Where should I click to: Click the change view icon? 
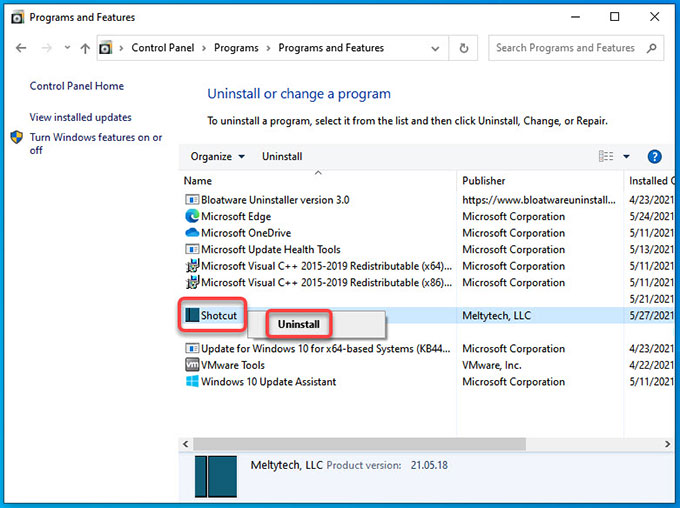[606, 156]
